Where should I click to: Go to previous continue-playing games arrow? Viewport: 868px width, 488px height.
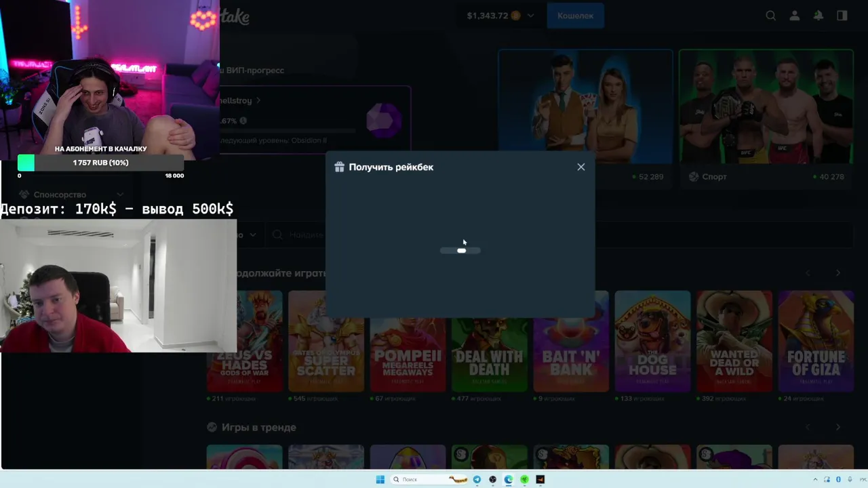(808, 272)
